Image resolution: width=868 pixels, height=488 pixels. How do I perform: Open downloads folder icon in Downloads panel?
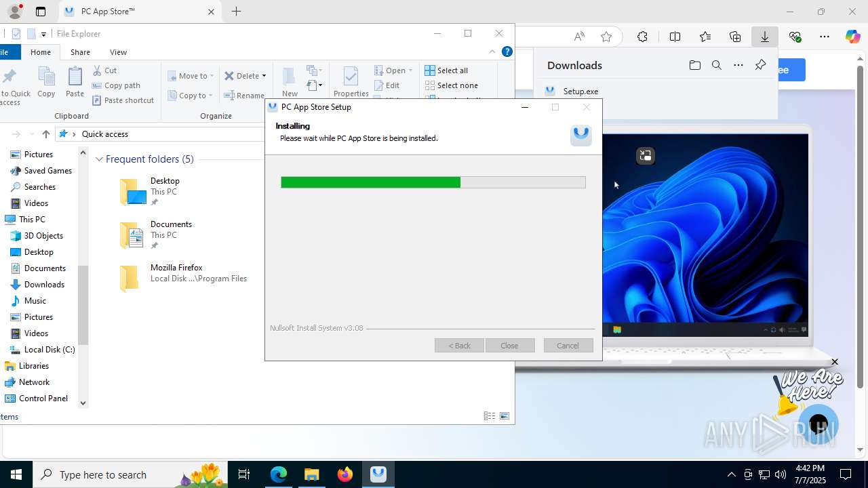click(x=694, y=65)
